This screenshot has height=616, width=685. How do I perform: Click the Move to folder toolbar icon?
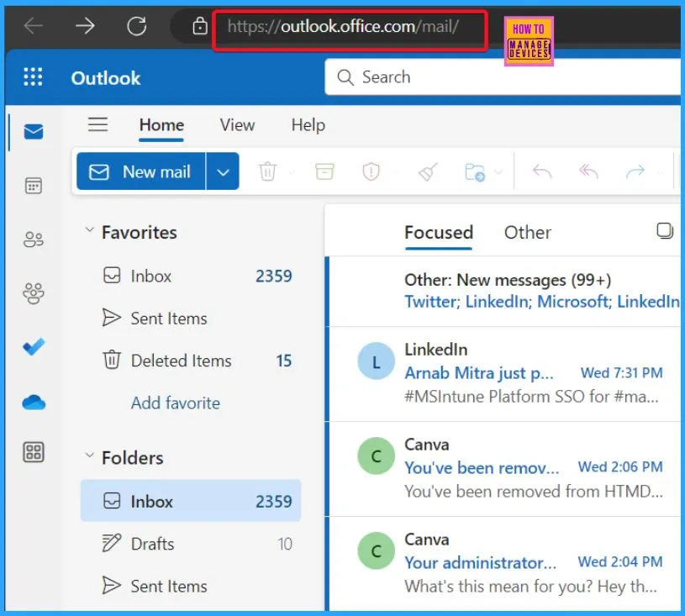click(x=475, y=171)
